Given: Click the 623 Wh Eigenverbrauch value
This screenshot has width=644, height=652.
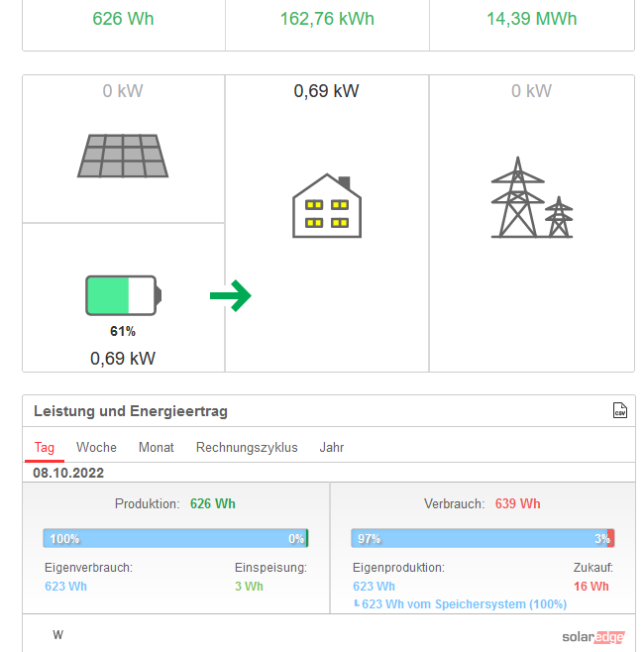Looking at the screenshot, I should [x=65, y=586].
